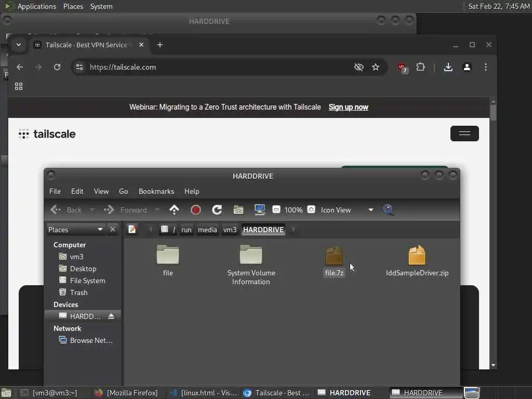The width and height of the screenshot is (532, 399).
Task: Open Trash in sidebar
Action: coord(79,292)
